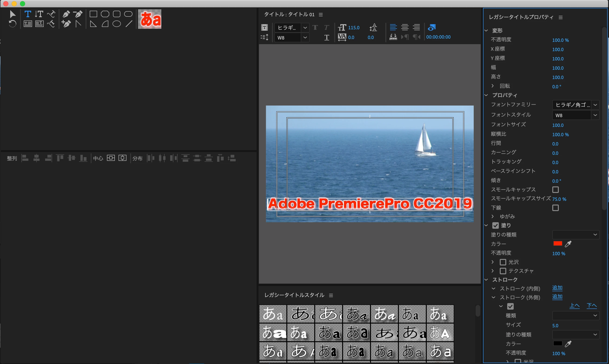Enable the 下線 underline checkbox
Screen dimensions: 609x364
click(x=555, y=208)
